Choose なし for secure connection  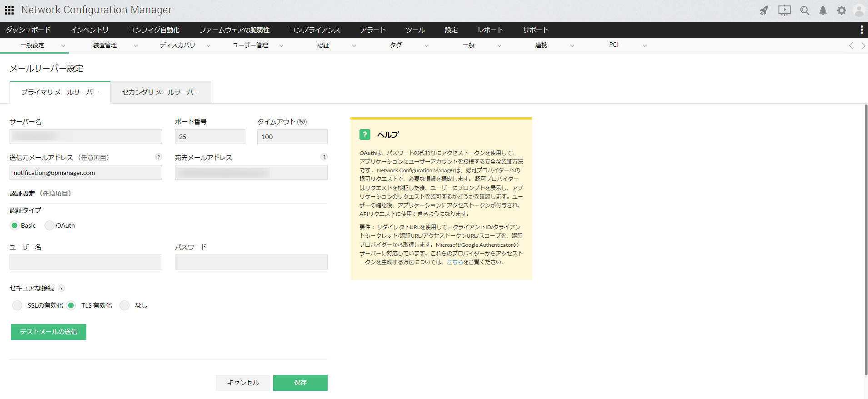(x=125, y=305)
